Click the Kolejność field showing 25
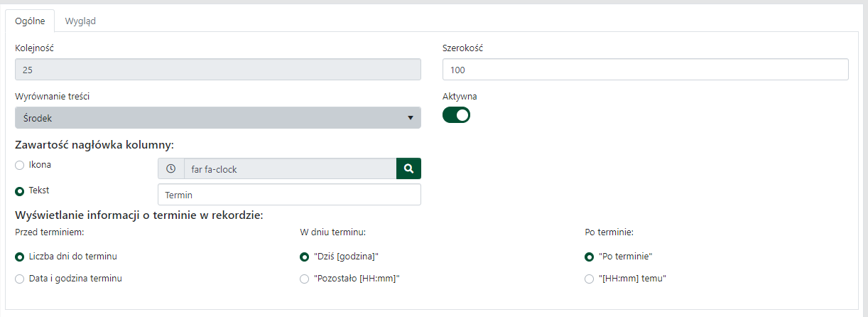The image size is (868, 317). pos(217,70)
